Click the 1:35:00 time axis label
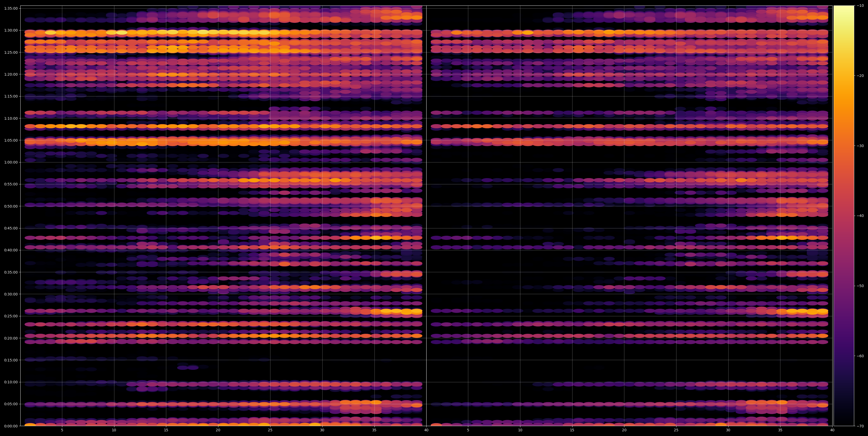This screenshot has height=436, width=868. (x=11, y=8)
